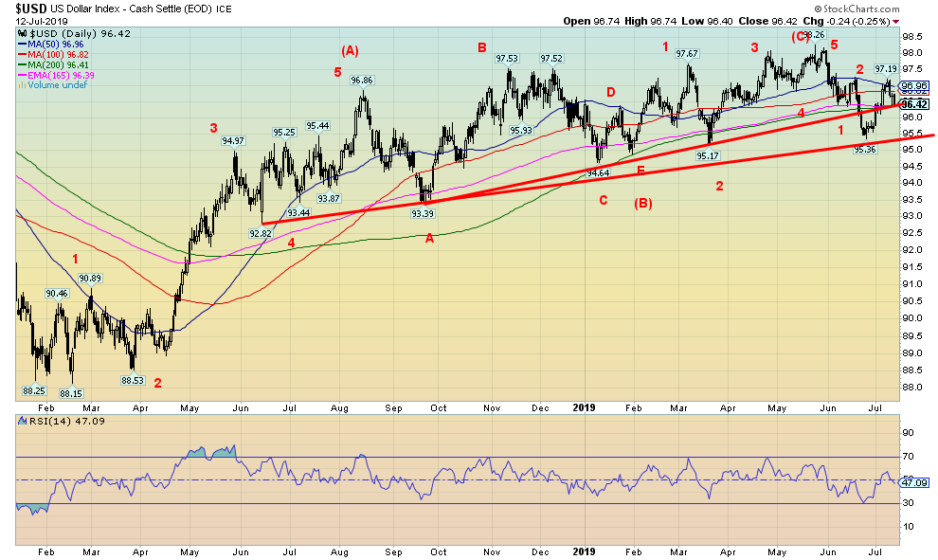Click the red (B) wave annotation

643,202
